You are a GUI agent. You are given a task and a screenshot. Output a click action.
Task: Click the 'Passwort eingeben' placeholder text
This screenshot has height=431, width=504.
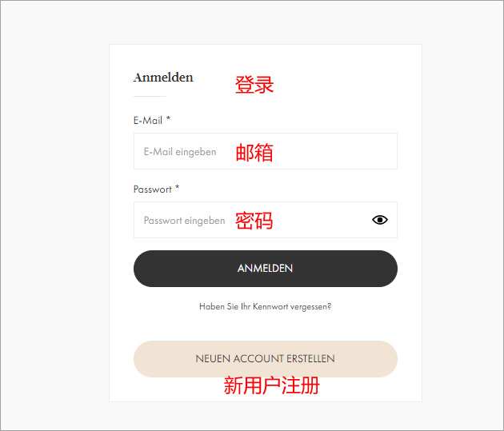[x=184, y=221]
